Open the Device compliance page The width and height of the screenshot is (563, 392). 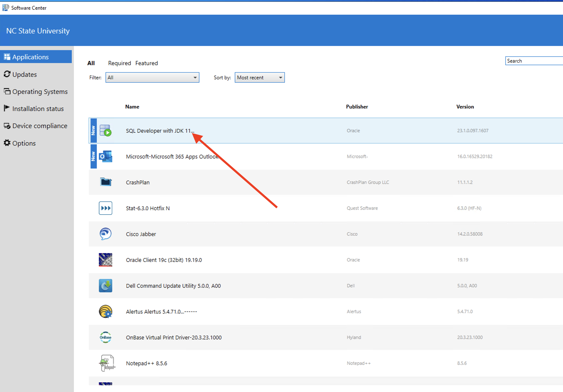[39, 126]
